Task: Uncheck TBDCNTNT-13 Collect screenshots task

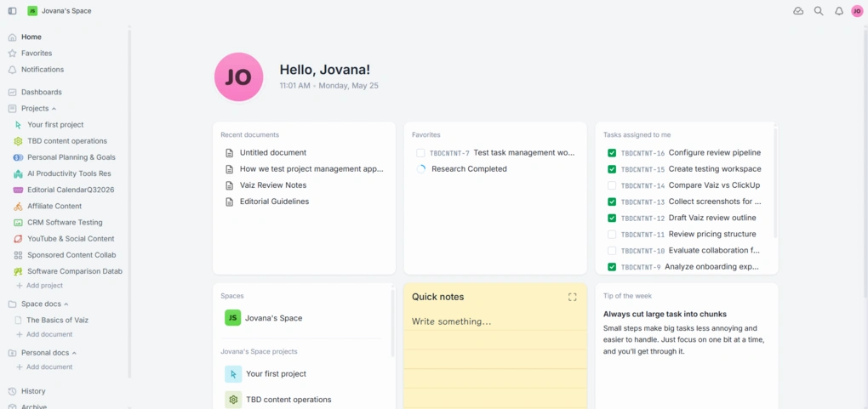Action: (x=612, y=202)
